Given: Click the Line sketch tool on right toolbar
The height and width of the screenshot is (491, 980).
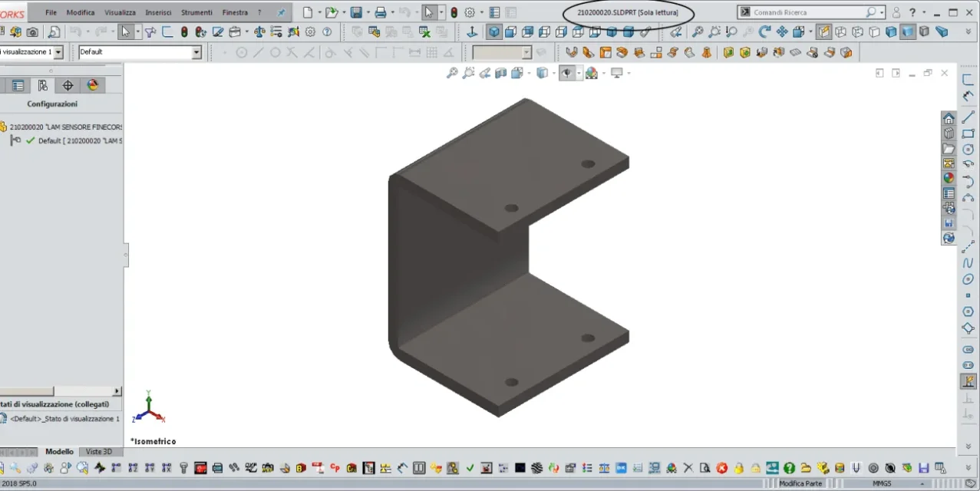Looking at the screenshot, I should pos(968,117).
